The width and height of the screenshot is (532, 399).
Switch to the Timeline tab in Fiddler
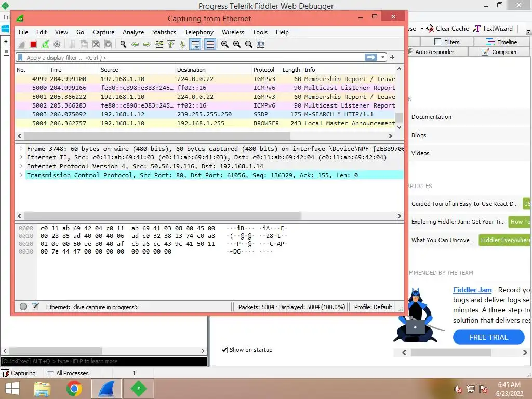501,42
